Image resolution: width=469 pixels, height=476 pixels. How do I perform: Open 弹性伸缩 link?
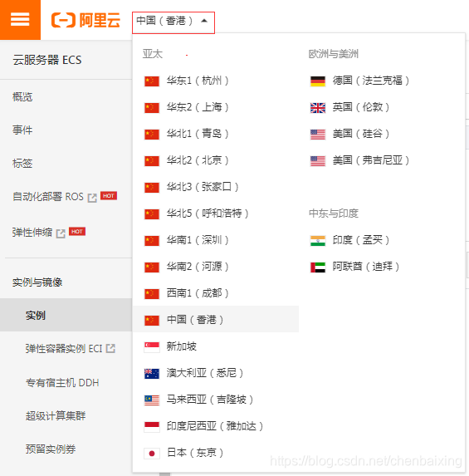pyautogui.click(x=32, y=233)
